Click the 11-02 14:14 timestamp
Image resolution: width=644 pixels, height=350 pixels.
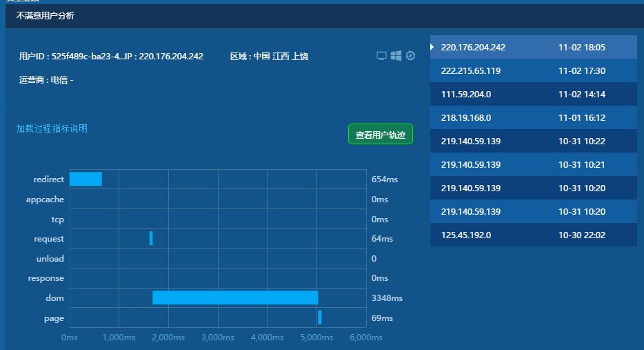click(x=581, y=94)
